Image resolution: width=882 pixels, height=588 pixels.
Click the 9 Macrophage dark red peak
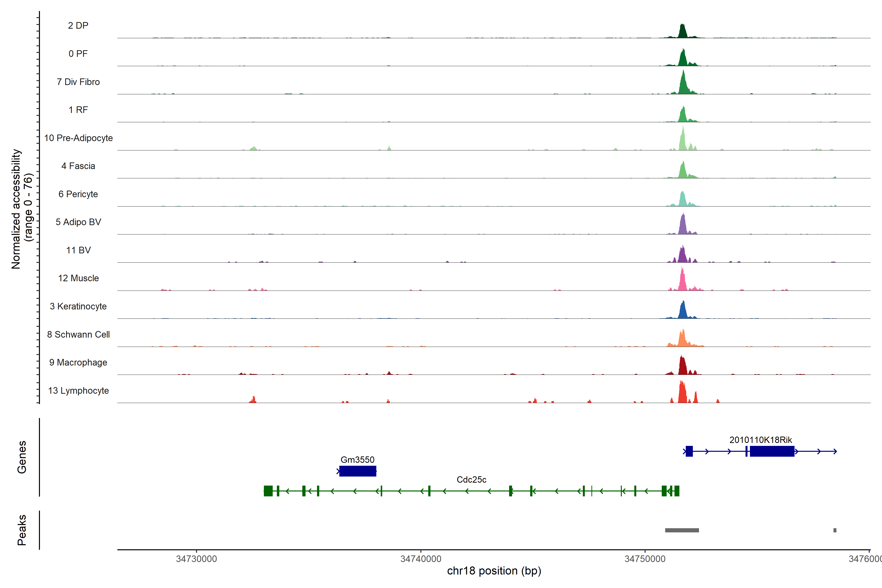(x=683, y=366)
